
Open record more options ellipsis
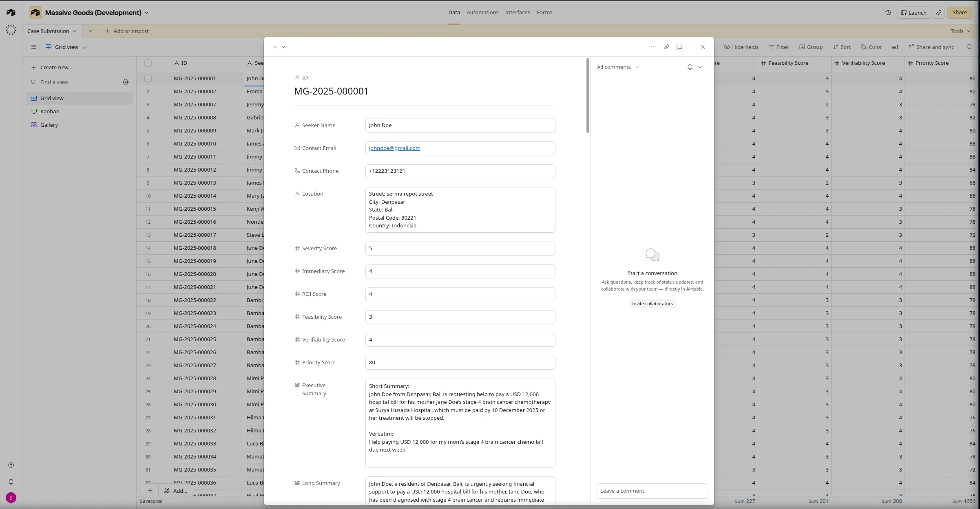point(653,47)
